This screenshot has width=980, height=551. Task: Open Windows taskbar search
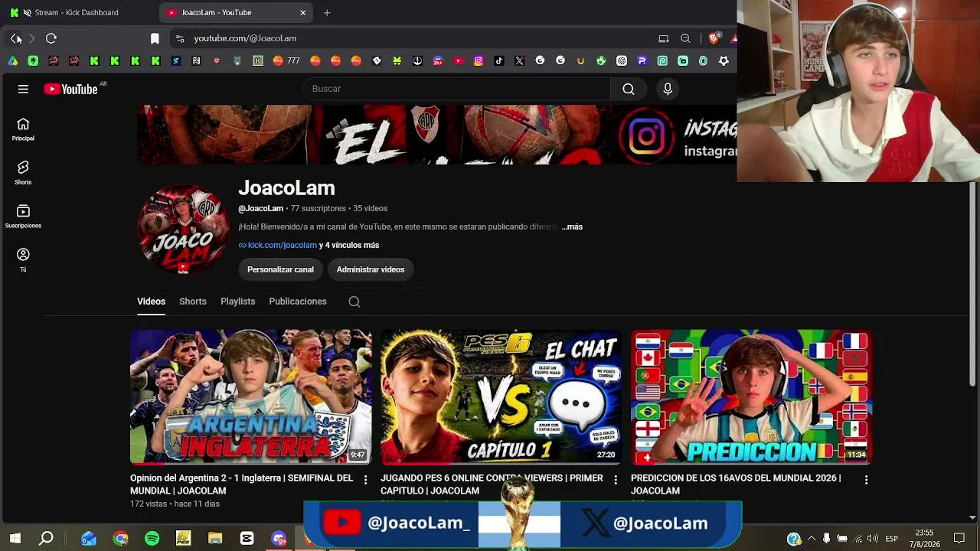(x=47, y=539)
